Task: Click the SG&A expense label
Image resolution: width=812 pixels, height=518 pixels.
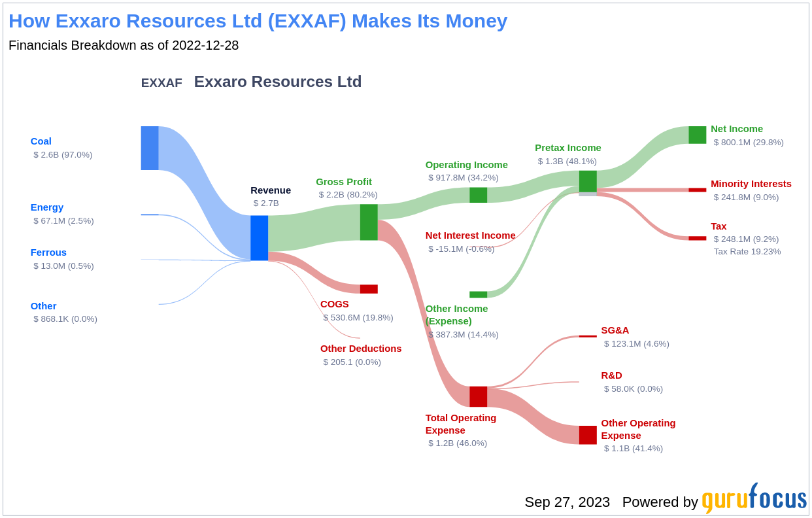Action: [615, 330]
